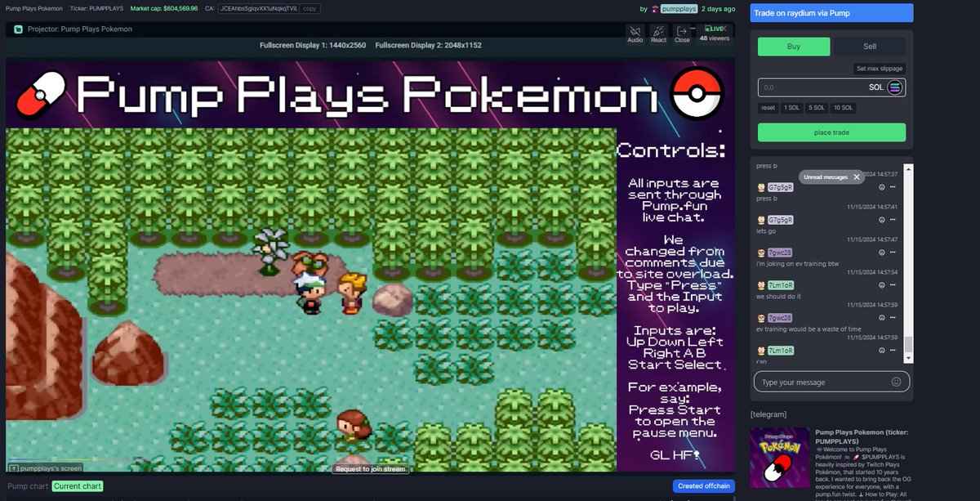Switch to the Sell tab
Viewport: 980px width, 501px height.
870,47
